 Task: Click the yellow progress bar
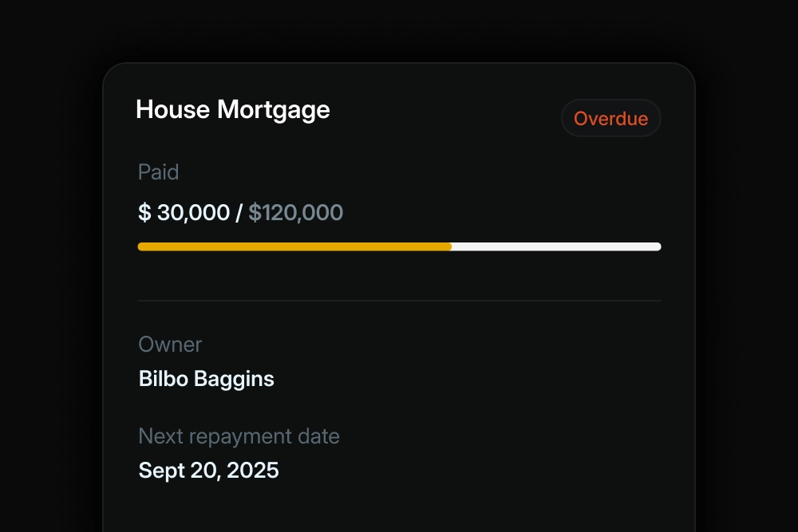tap(287, 246)
